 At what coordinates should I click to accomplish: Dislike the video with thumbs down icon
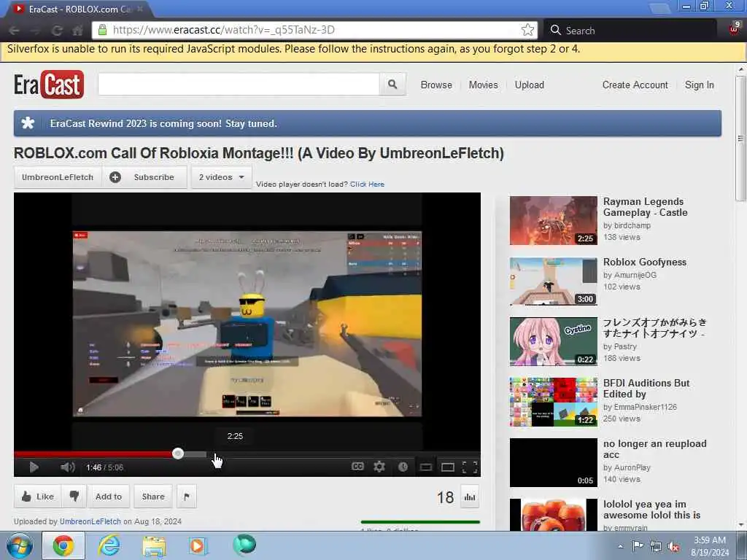[74, 497]
